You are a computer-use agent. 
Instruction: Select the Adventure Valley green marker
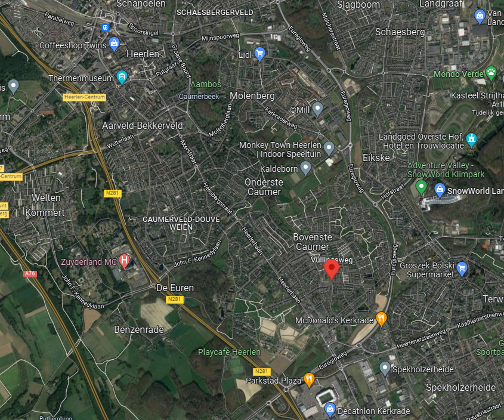421,187
